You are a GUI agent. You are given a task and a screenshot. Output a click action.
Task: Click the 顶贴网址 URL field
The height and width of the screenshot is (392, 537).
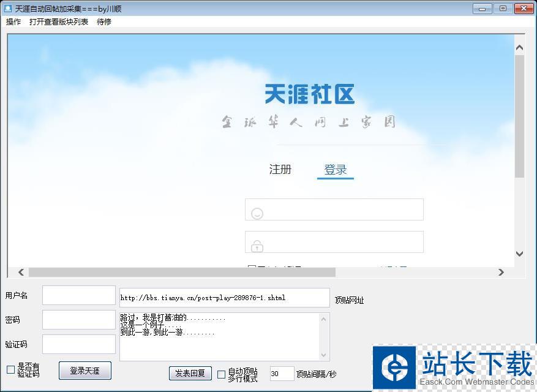(225, 298)
